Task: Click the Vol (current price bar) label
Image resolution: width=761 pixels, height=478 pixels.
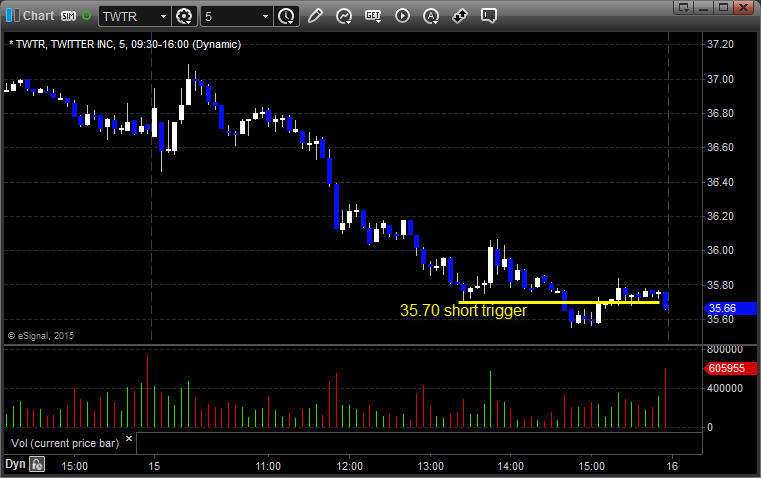Action: (65, 444)
